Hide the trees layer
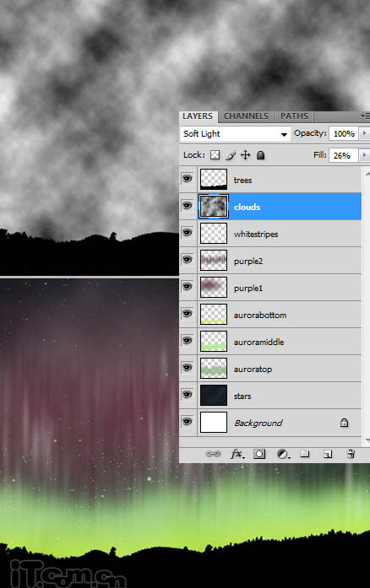The image size is (370, 588). click(x=187, y=179)
